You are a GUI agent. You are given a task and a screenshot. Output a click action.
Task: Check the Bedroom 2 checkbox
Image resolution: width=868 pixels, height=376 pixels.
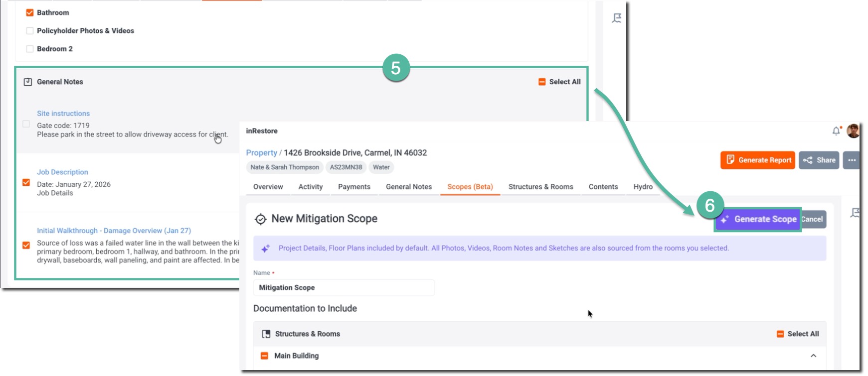(x=30, y=49)
